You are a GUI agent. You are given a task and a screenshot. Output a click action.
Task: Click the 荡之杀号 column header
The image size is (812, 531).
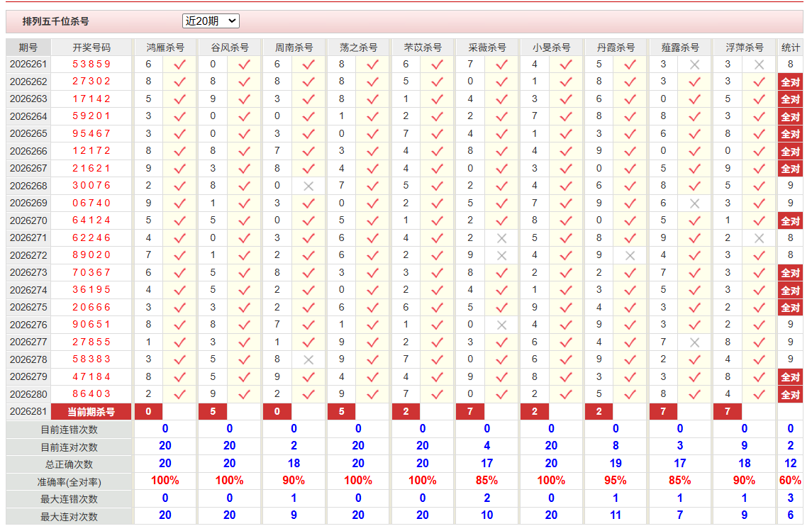[358, 47]
